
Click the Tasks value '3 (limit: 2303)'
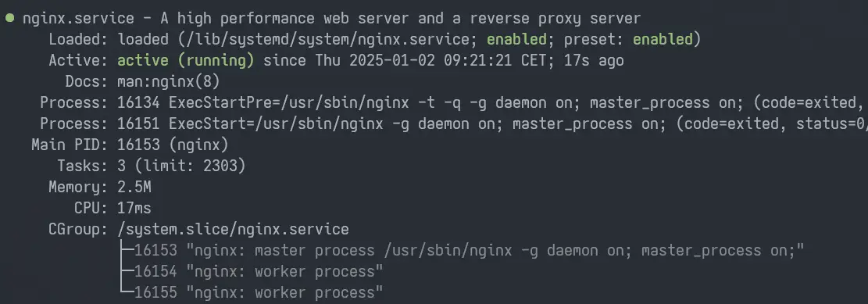tap(181, 166)
